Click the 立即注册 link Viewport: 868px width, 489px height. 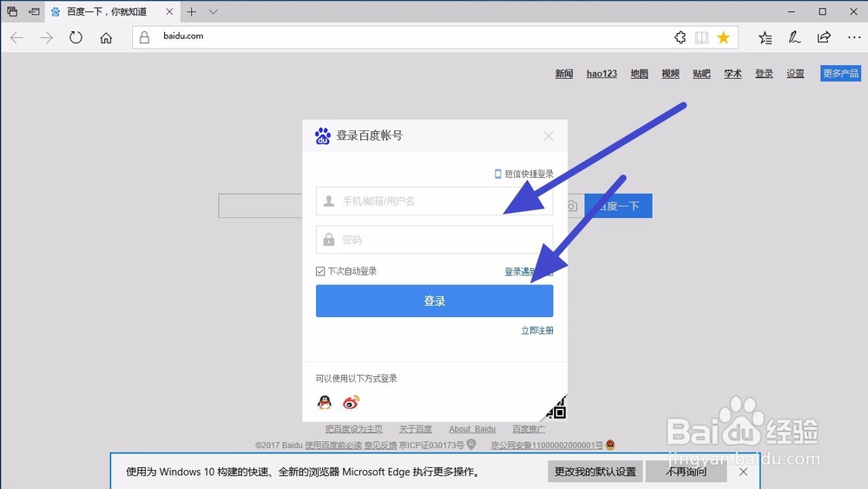tap(537, 331)
